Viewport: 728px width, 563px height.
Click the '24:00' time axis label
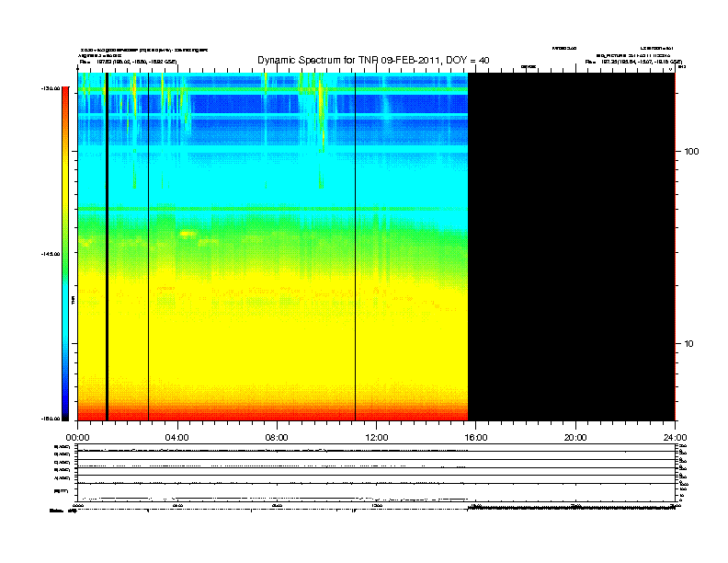pos(675,438)
